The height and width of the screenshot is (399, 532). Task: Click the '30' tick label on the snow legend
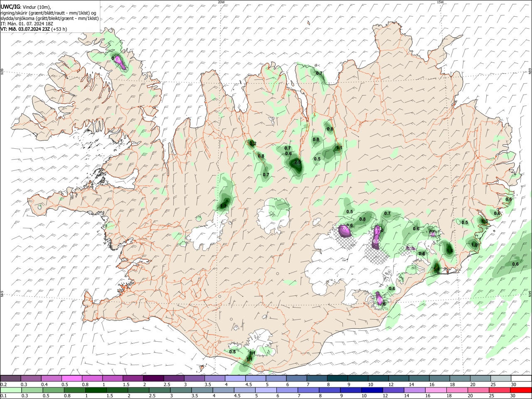tap(513, 384)
